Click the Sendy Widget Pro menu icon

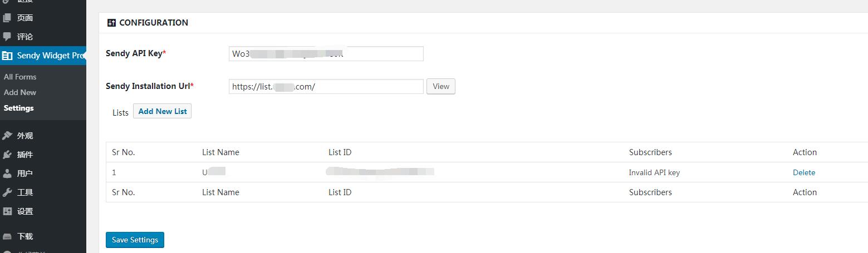[7, 56]
